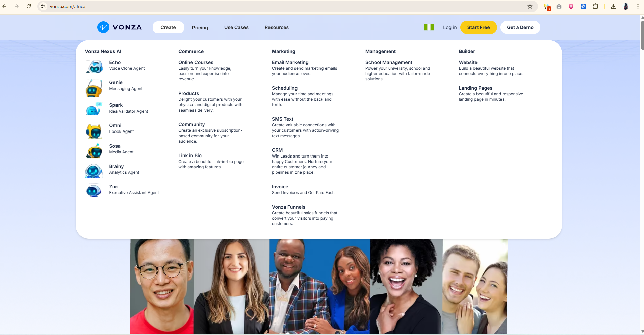Click the browser profile avatar
The width and height of the screenshot is (644, 335).
coord(626,6)
